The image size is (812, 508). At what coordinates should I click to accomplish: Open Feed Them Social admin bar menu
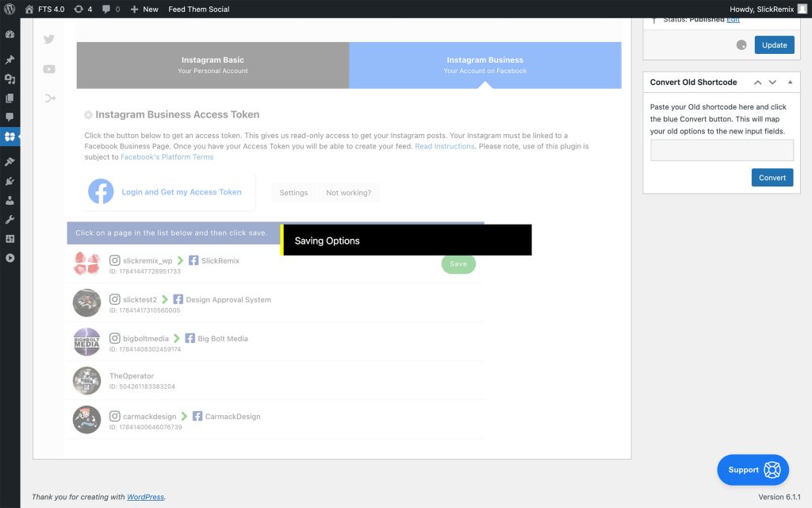pos(199,9)
